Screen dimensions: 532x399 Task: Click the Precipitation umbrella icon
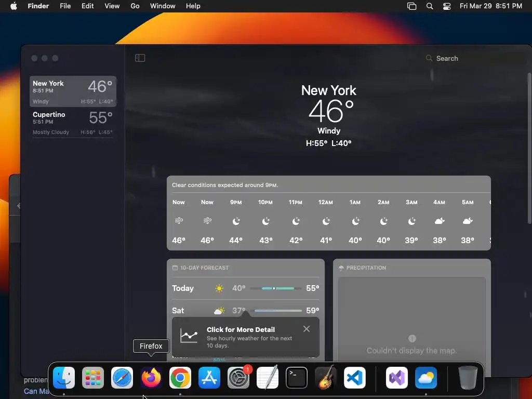click(341, 268)
